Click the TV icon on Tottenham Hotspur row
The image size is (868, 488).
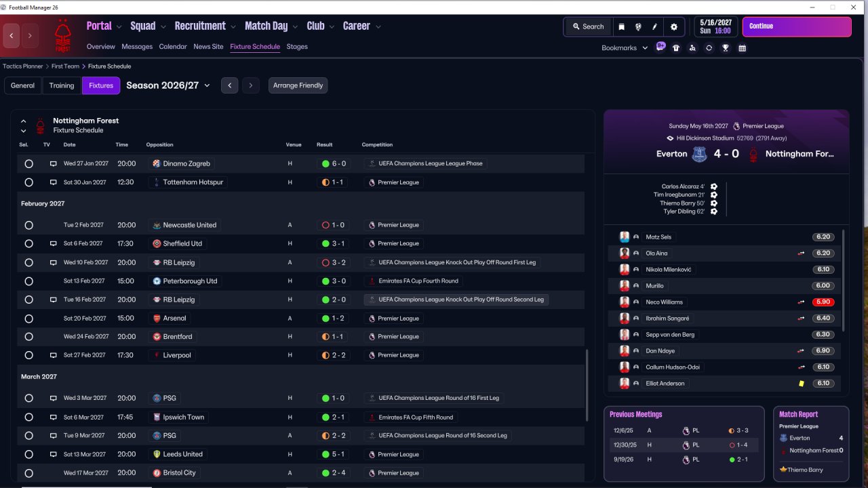click(53, 182)
